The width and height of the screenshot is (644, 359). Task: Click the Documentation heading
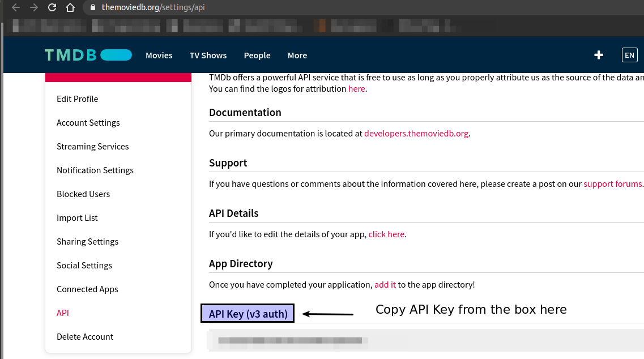(x=245, y=113)
